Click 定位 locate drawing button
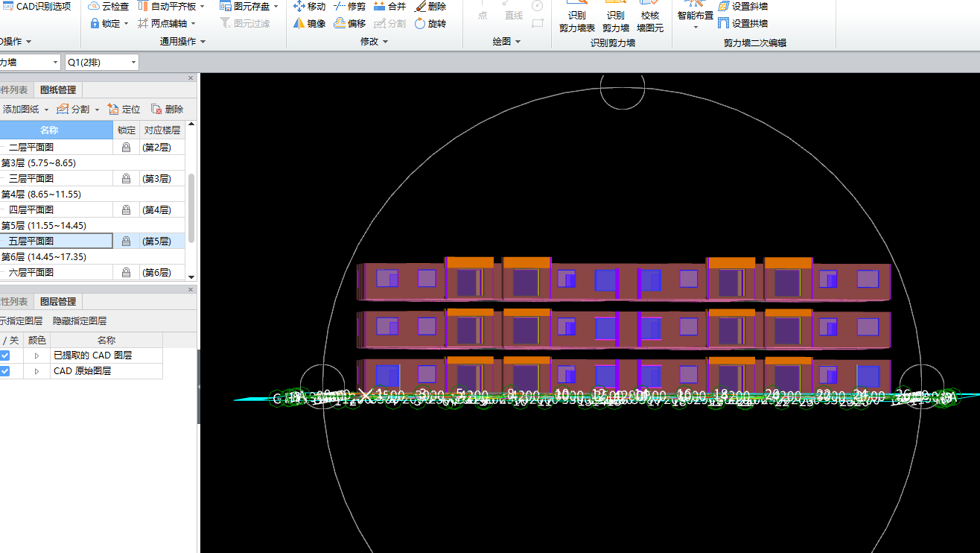The height and width of the screenshot is (553, 980). tap(124, 109)
